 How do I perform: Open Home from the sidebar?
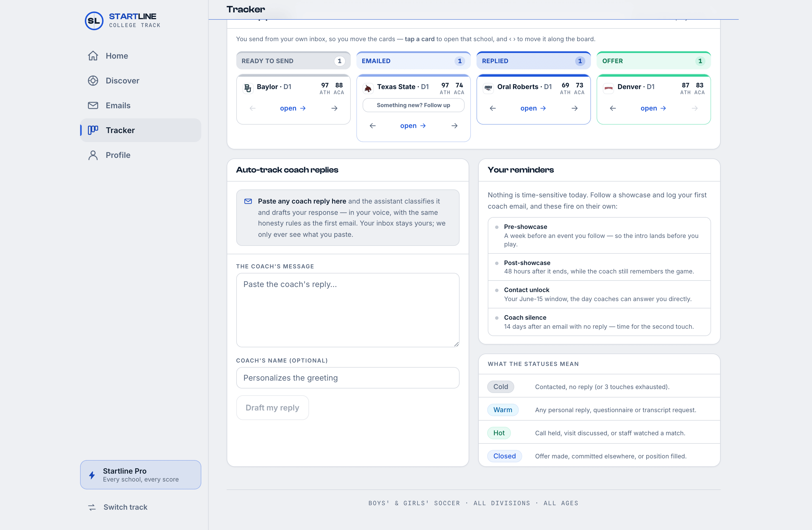(x=141, y=56)
